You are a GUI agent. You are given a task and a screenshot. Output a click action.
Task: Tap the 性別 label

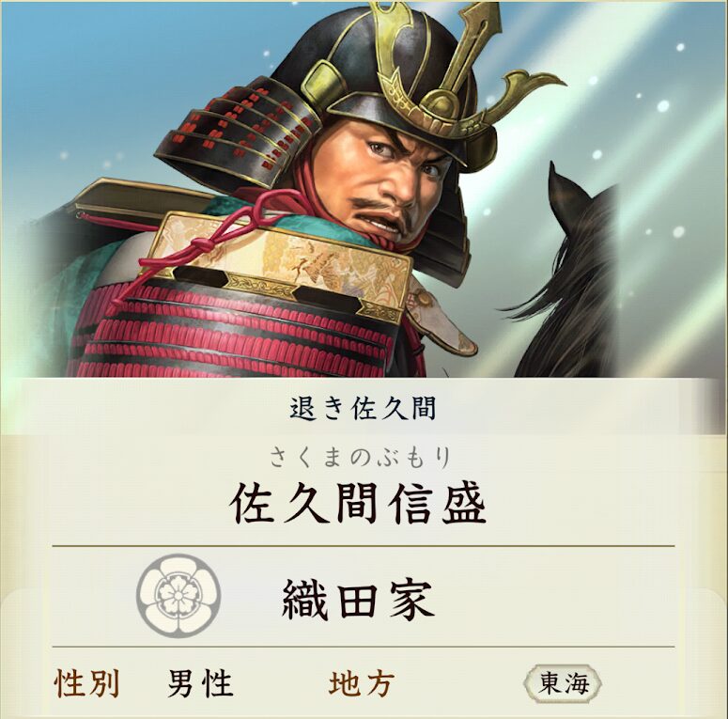click(x=86, y=683)
